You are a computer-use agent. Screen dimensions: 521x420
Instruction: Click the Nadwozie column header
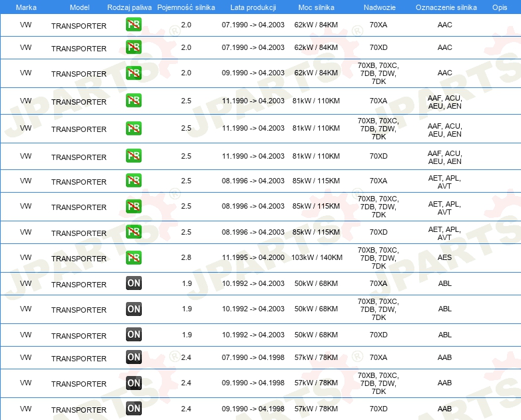380,7
